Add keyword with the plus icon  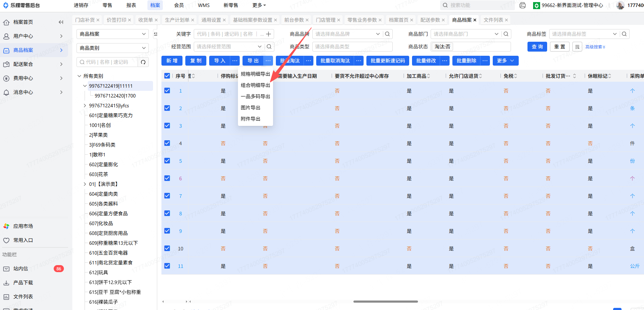pos(268,34)
